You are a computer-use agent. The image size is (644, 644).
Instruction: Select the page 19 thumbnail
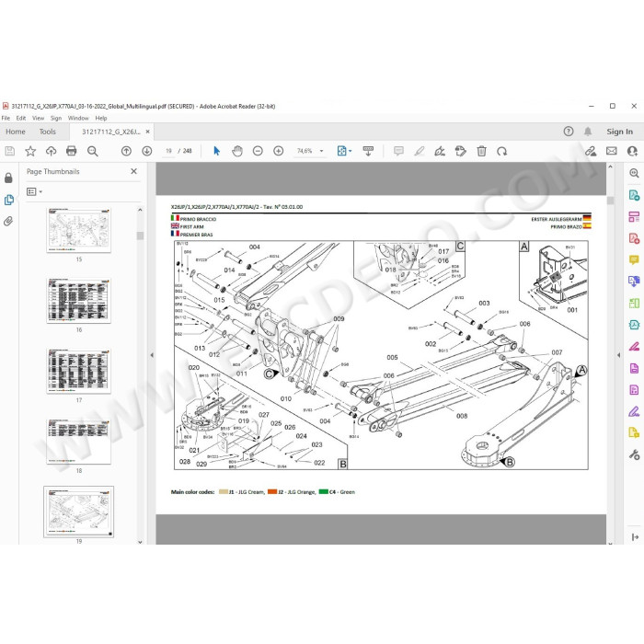coord(79,512)
